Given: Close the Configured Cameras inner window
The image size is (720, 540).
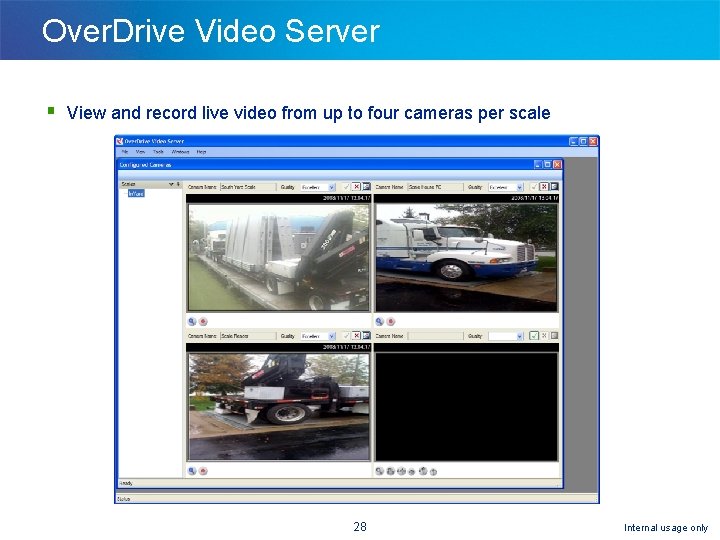Looking at the screenshot, I should click(557, 164).
